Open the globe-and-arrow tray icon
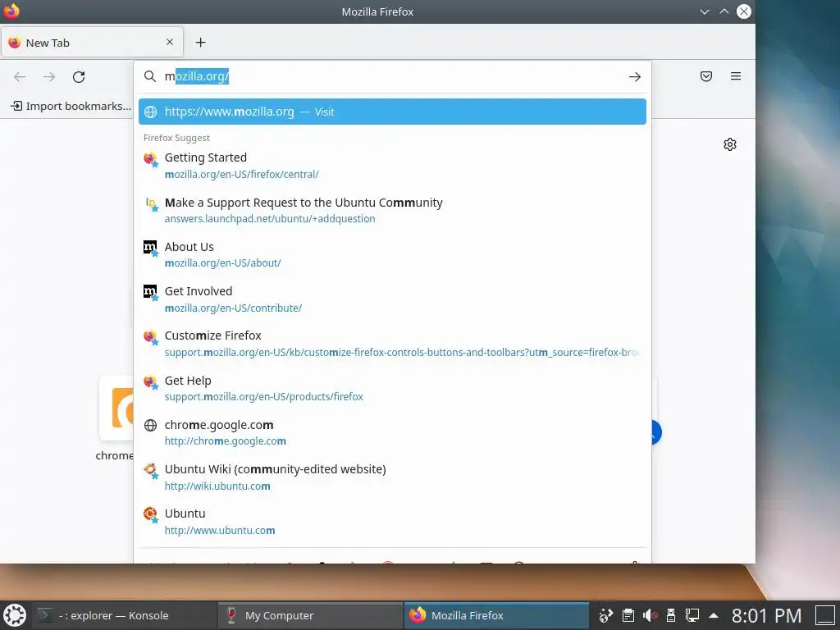Image resolution: width=840 pixels, height=630 pixels. pyautogui.click(x=606, y=615)
